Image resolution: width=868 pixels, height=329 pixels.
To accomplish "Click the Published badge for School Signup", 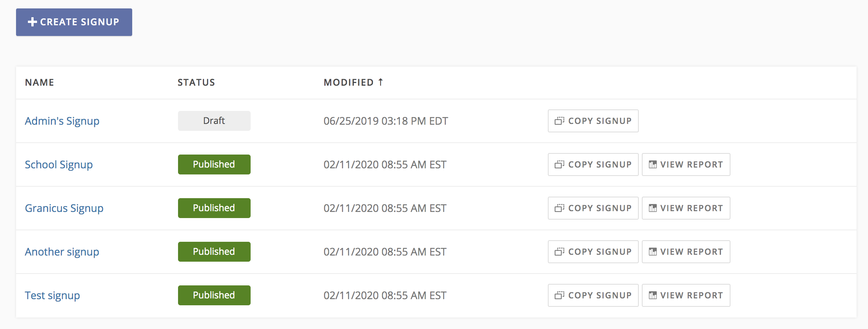I will (x=214, y=164).
